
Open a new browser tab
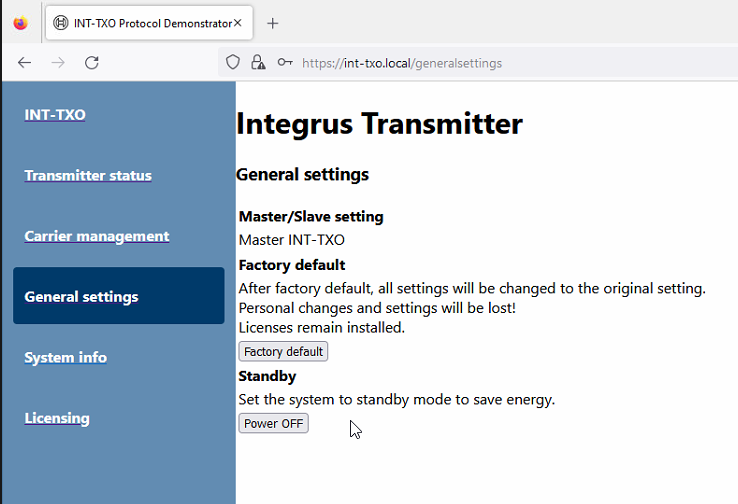point(273,23)
